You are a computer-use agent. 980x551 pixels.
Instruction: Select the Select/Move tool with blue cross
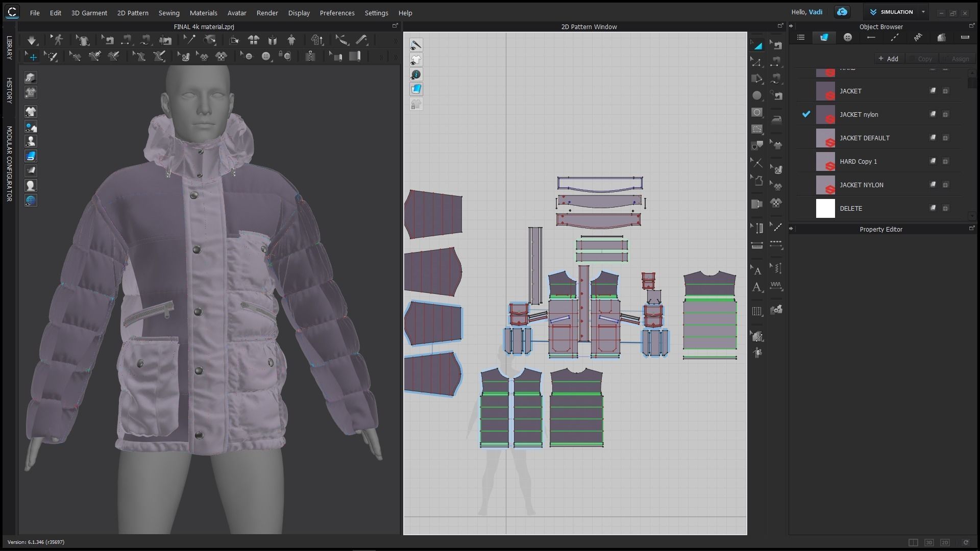click(32, 56)
